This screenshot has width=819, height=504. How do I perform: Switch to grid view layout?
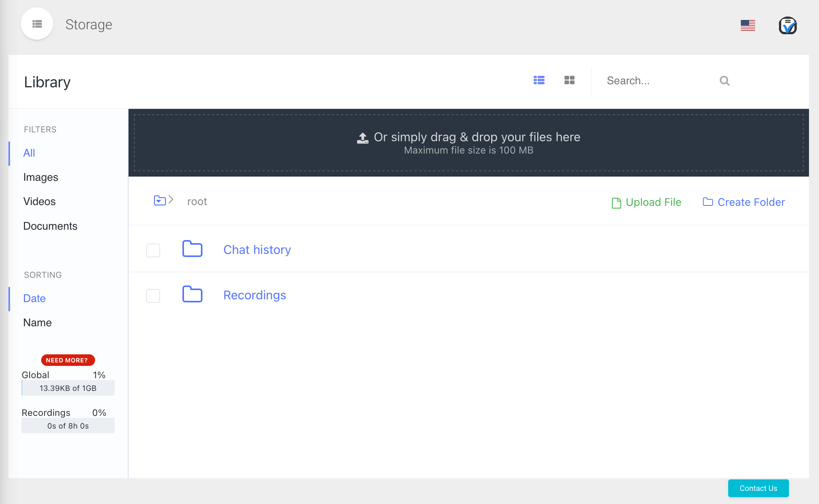[x=569, y=80]
